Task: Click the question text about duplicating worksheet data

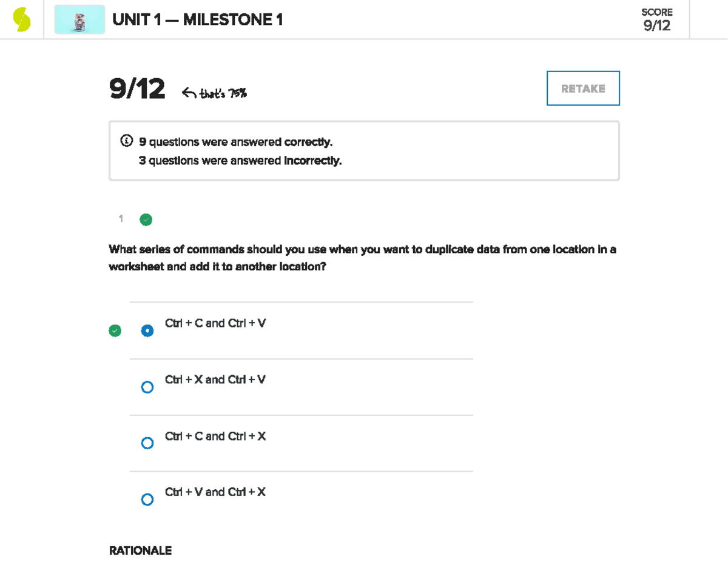Action: point(362,258)
